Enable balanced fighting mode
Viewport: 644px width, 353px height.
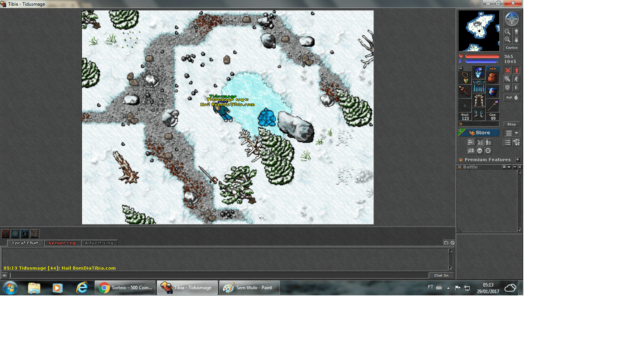(508, 78)
